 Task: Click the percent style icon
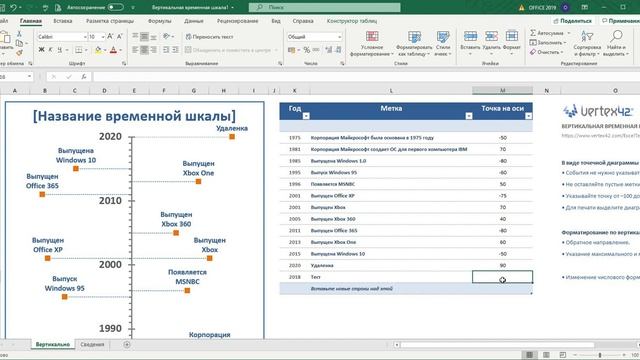point(307,50)
